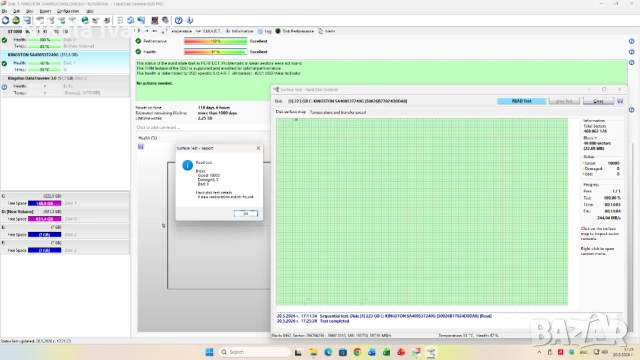
Task: Click the Windows Start button
Action: [x=209, y=352]
